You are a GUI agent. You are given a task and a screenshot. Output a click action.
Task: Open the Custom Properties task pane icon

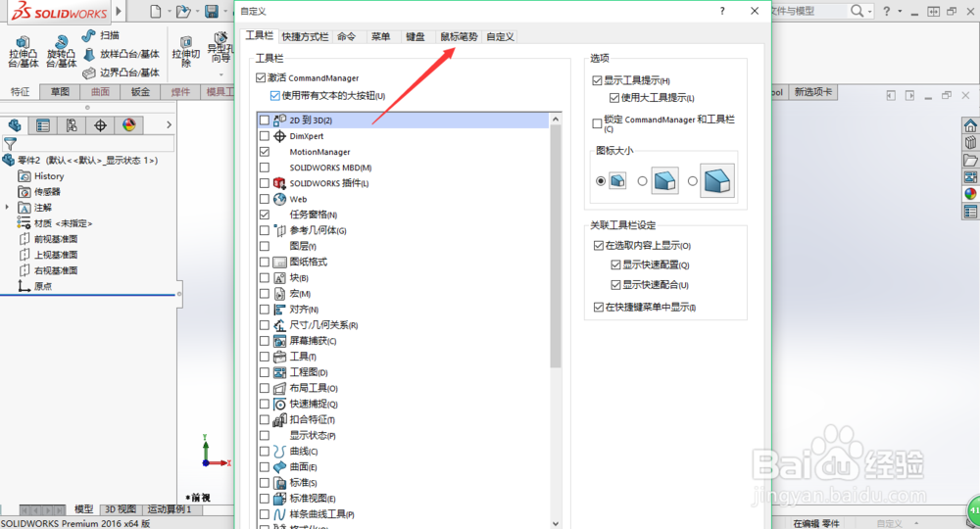[x=970, y=212]
